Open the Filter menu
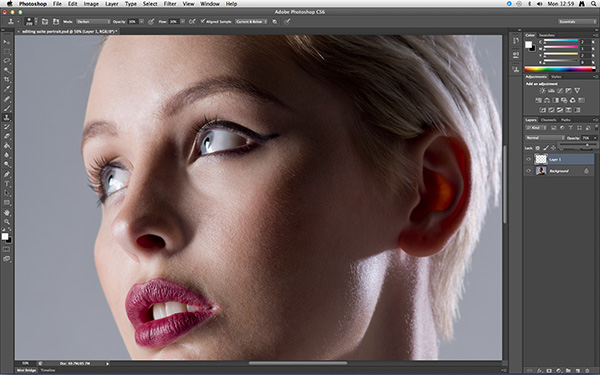 tap(170, 4)
